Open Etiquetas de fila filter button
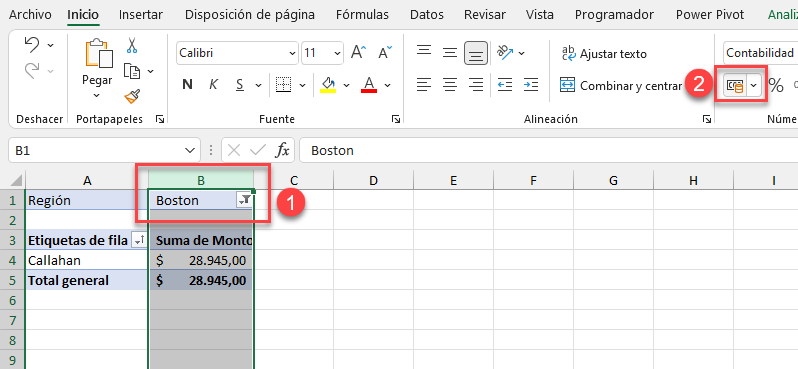798x369 pixels. point(138,241)
